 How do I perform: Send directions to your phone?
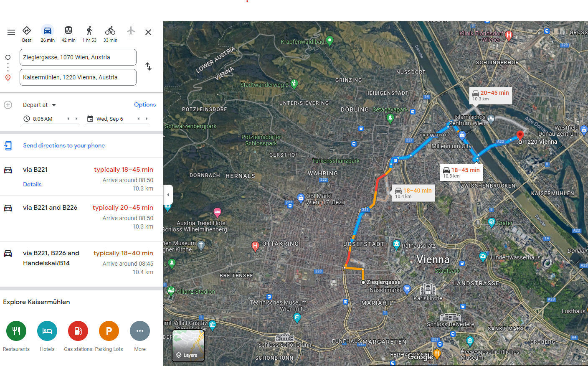pyautogui.click(x=64, y=145)
